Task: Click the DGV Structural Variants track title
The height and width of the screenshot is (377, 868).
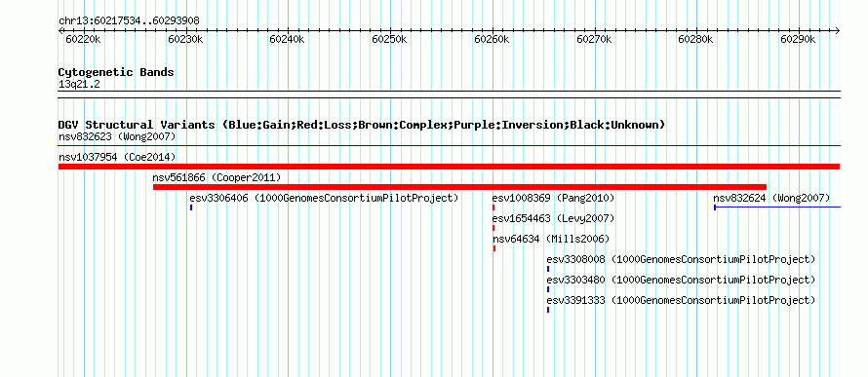Action: tap(362, 125)
